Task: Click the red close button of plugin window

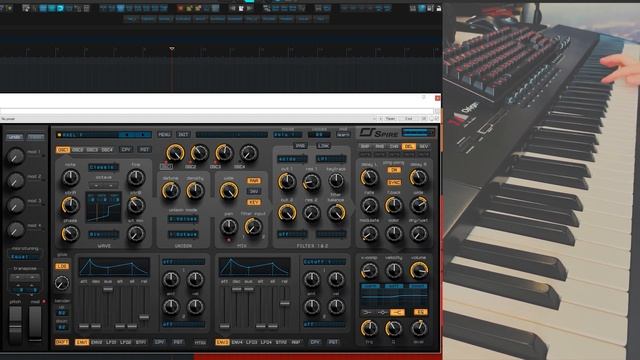Action: click(x=437, y=98)
